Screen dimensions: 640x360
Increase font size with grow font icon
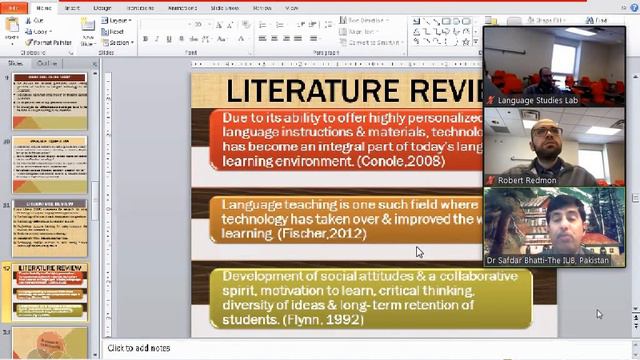(x=219, y=25)
